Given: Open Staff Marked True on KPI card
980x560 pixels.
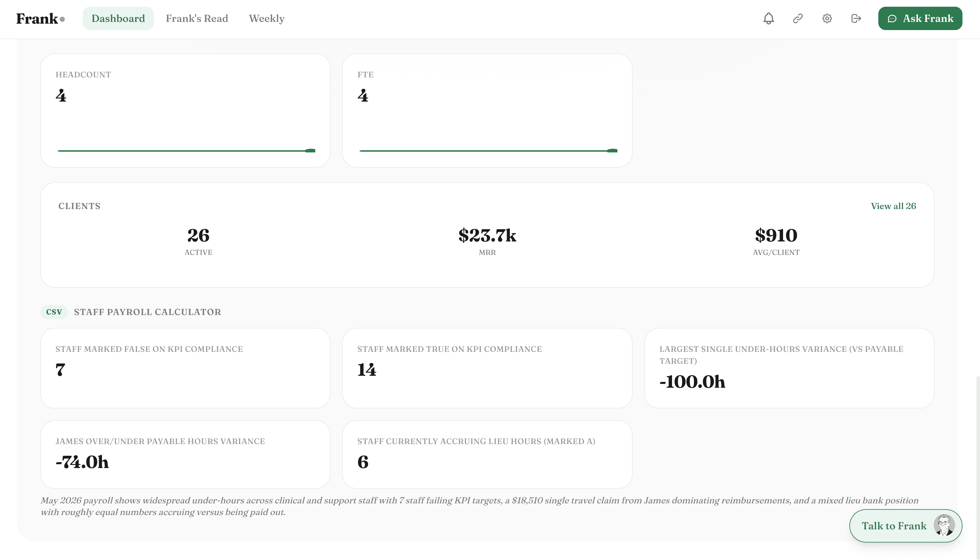Looking at the screenshot, I should [x=487, y=368].
